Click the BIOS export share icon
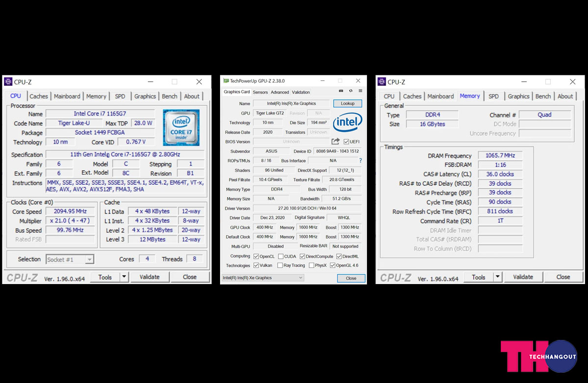The height and width of the screenshot is (383, 588). (x=336, y=142)
